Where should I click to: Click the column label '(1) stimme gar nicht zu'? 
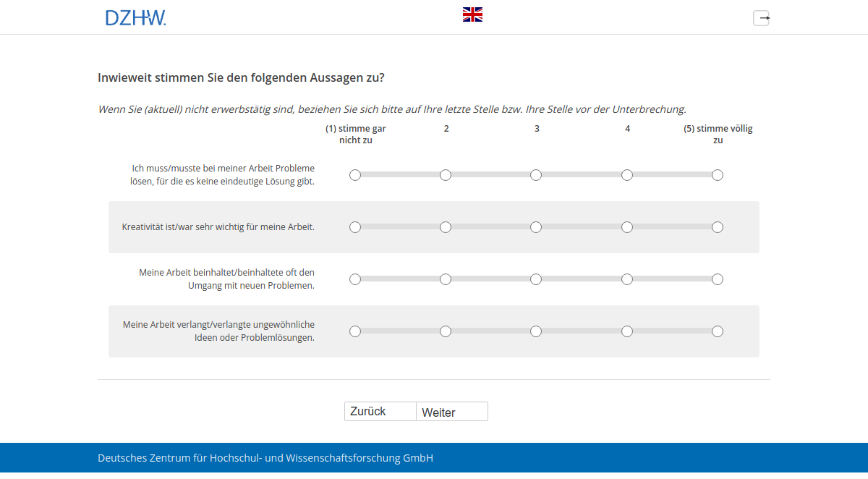[x=355, y=134]
